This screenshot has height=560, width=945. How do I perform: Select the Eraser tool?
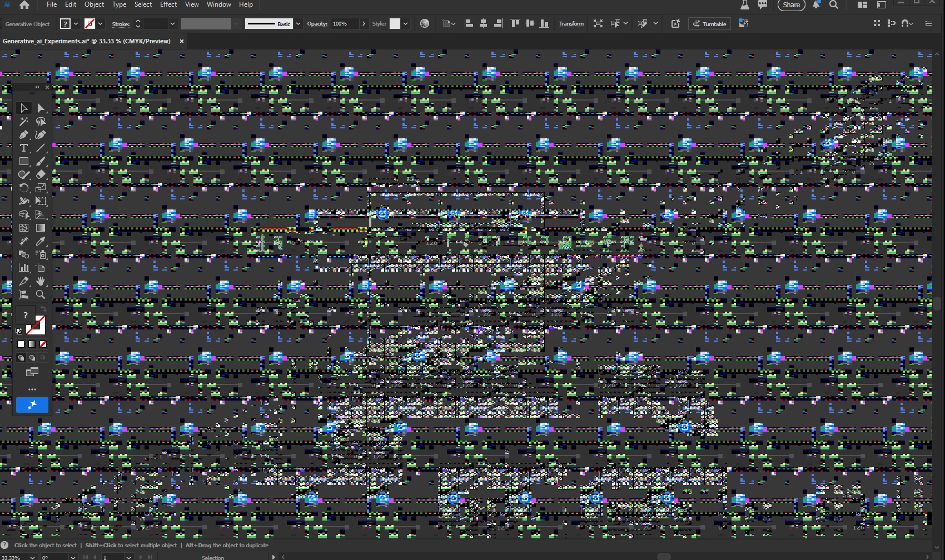pyautogui.click(x=41, y=174)
